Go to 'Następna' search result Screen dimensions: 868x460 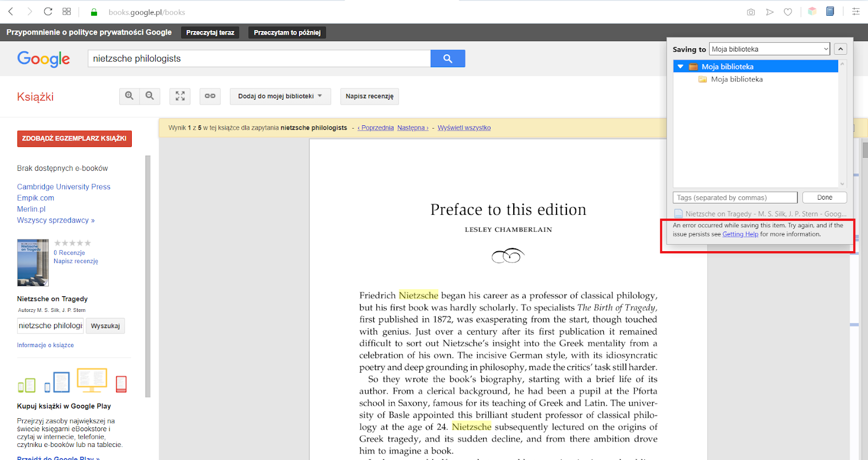point(413,128)
